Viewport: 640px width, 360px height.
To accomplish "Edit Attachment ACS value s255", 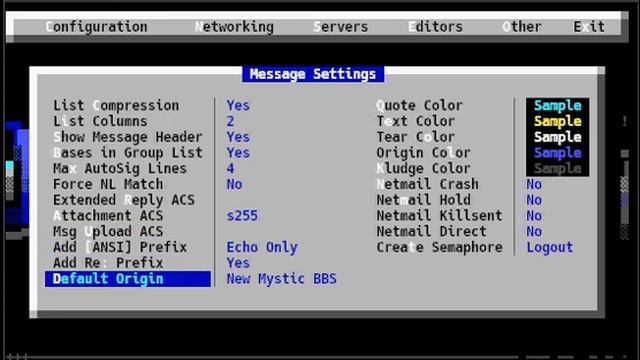I will 242,216.
